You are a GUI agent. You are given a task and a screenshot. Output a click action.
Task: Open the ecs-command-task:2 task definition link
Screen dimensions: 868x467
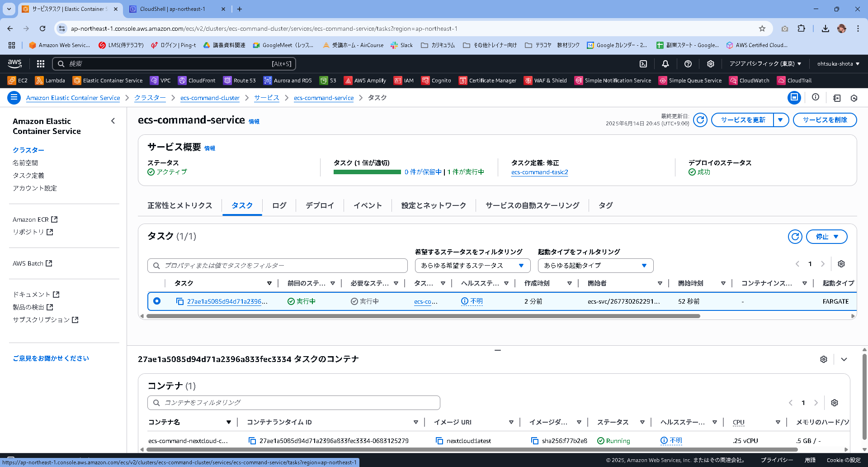coord(539,172)
